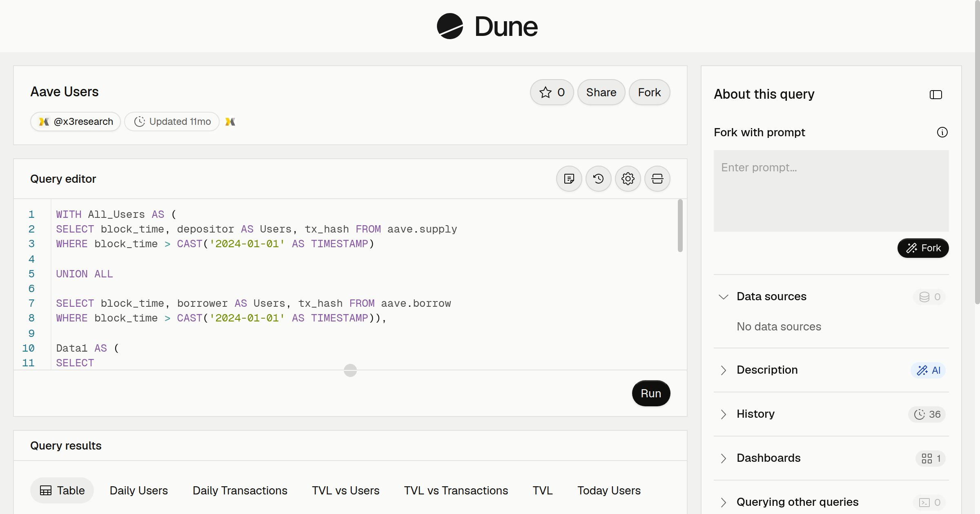This screenshot has width=980, height=514.
Task: Click the History count badge showing 36
Action: coord(927,414)
